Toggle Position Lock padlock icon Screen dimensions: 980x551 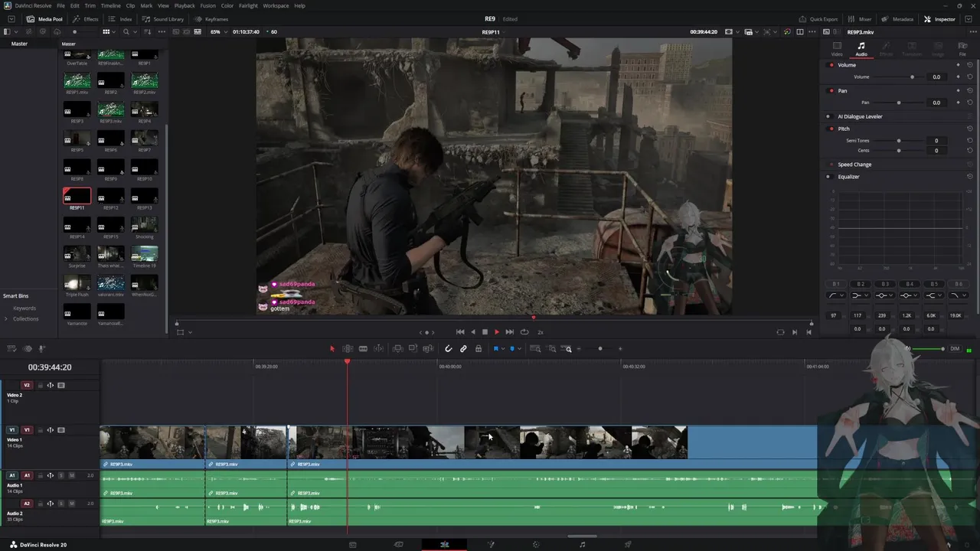tap(479, 349)
